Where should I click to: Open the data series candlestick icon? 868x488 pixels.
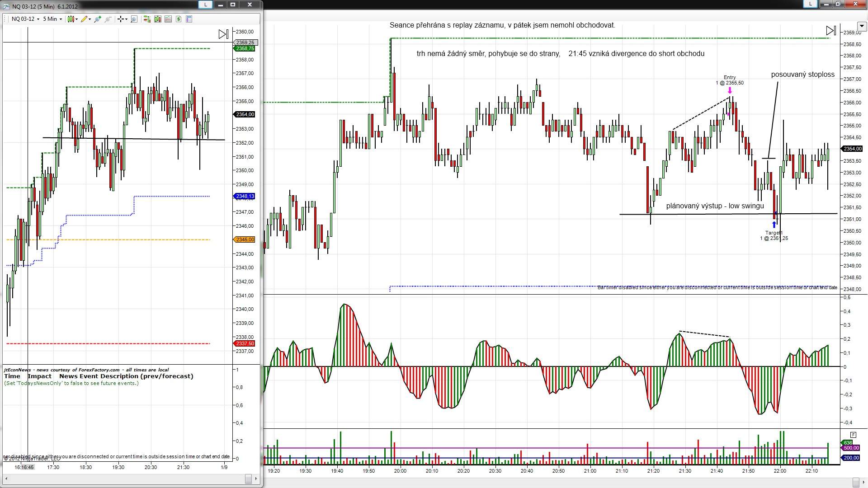pos(157,19)
